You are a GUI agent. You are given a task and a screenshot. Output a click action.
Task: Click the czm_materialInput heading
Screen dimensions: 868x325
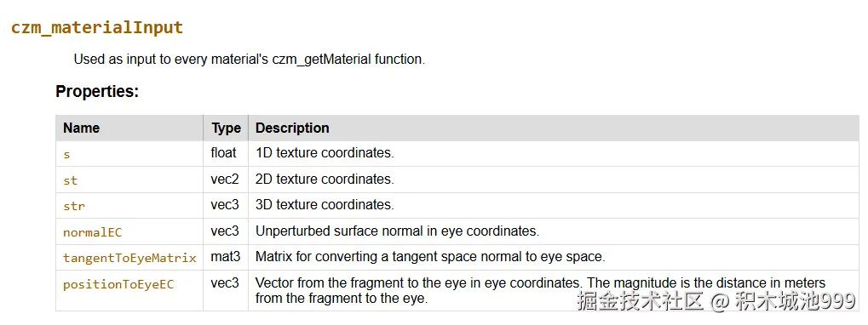[97, 27]
